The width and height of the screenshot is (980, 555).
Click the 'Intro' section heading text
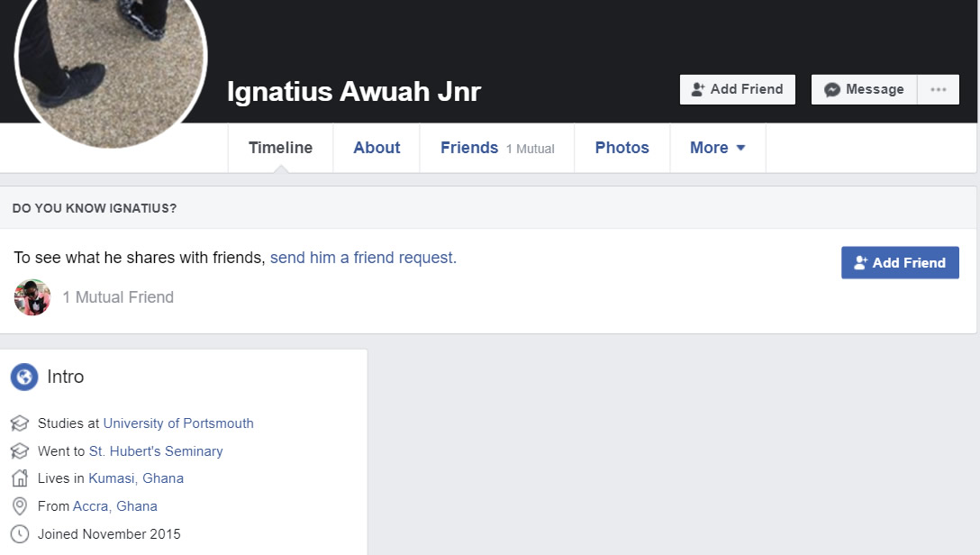point(65,377)
